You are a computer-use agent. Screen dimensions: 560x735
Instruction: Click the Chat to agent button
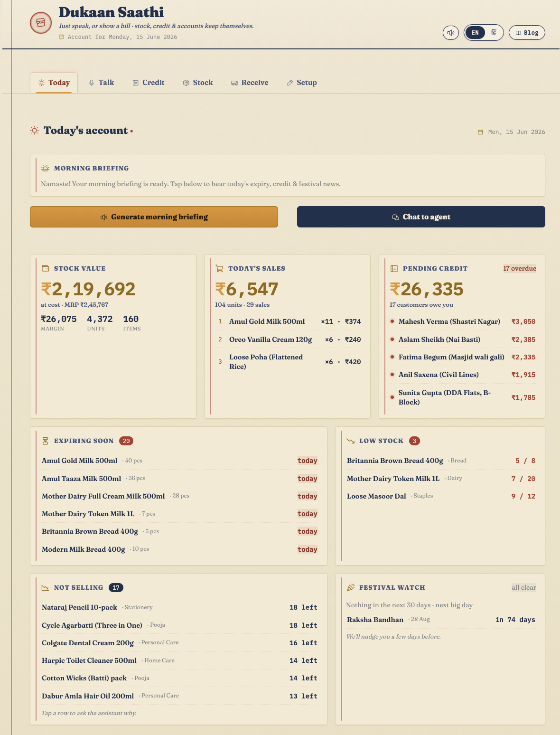point(421,217)
